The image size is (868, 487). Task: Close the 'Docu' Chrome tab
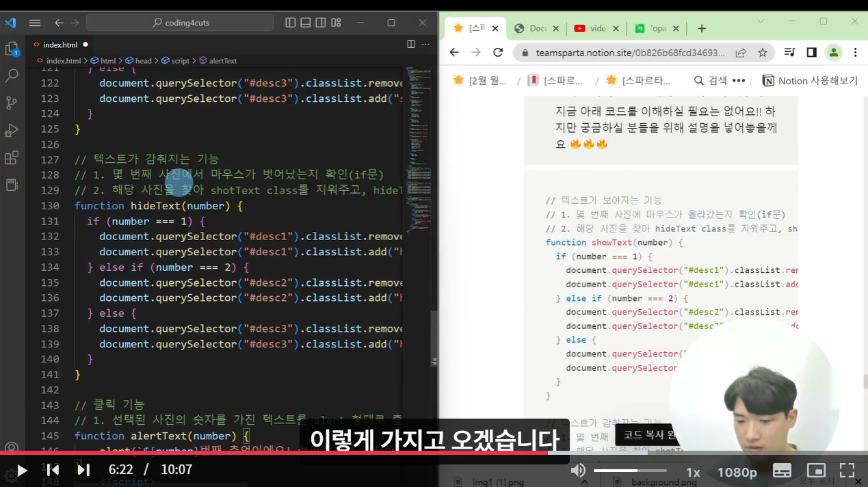555,29
